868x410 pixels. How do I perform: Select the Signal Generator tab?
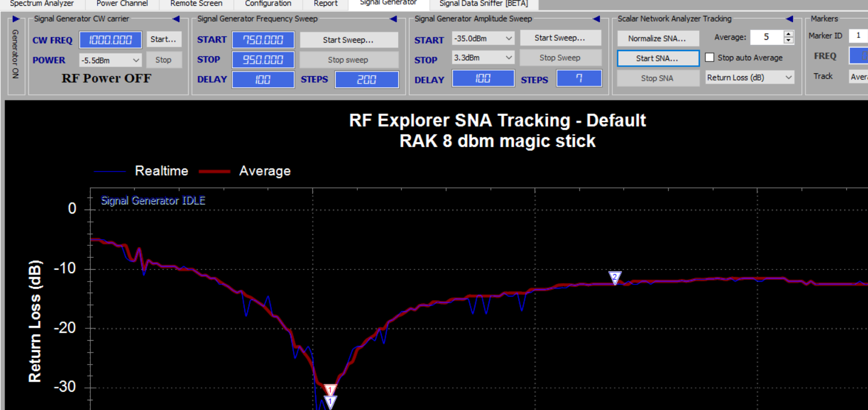click(389, 3)
